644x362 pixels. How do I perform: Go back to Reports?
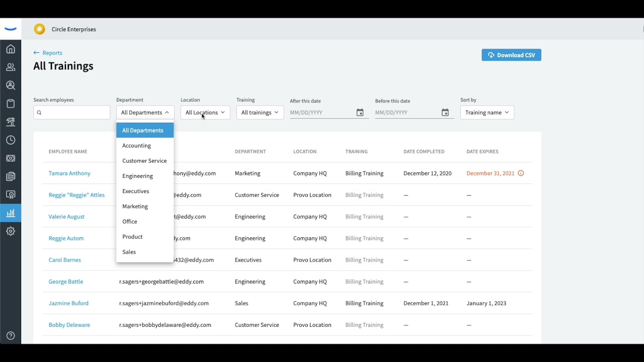tap(48, 53)
